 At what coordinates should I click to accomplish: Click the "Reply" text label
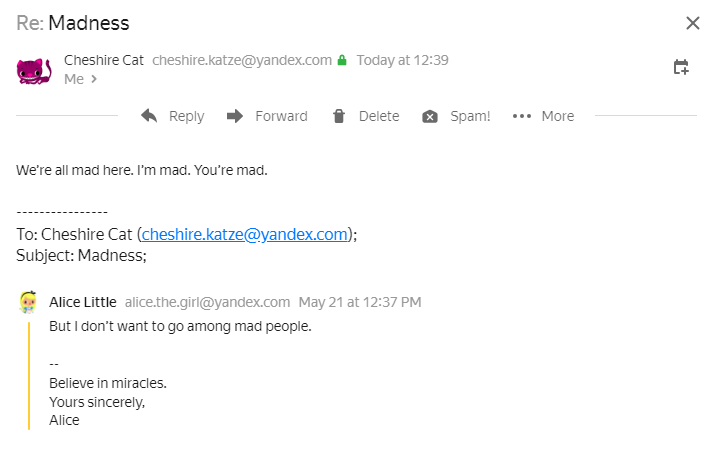[186, 116]
